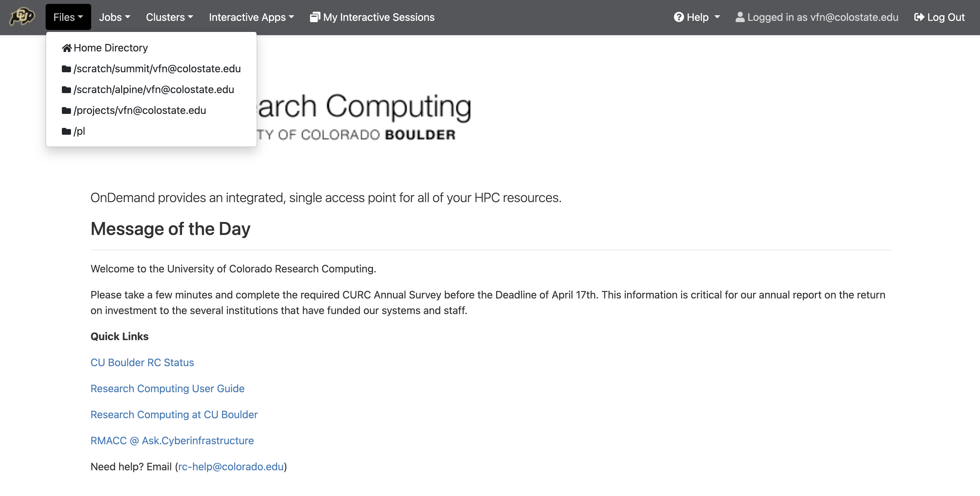Collapse the Files dropdown menu
Screen dimensions: 980x496
68,17
